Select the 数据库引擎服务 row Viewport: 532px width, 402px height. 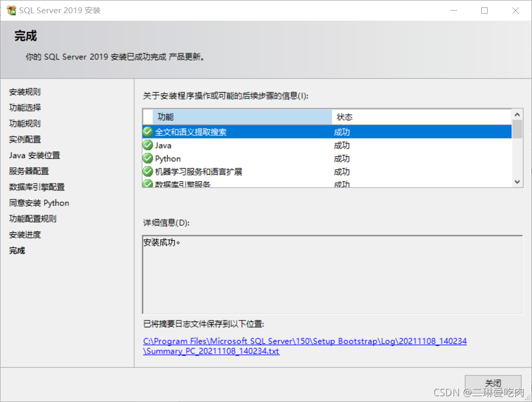click(x=327, y=184)
